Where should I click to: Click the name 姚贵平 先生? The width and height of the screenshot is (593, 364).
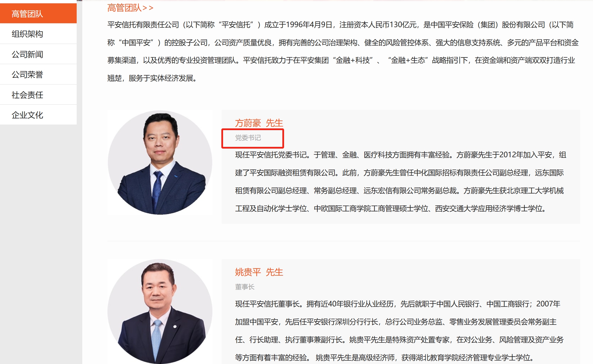[x=259, y=272]
